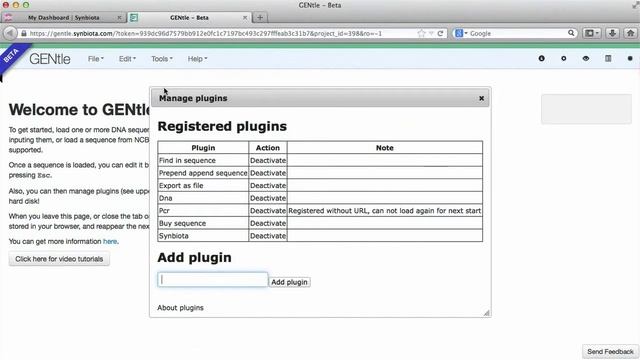
Task: Reload the page with the refresh icon
Action: coord(440,33)
